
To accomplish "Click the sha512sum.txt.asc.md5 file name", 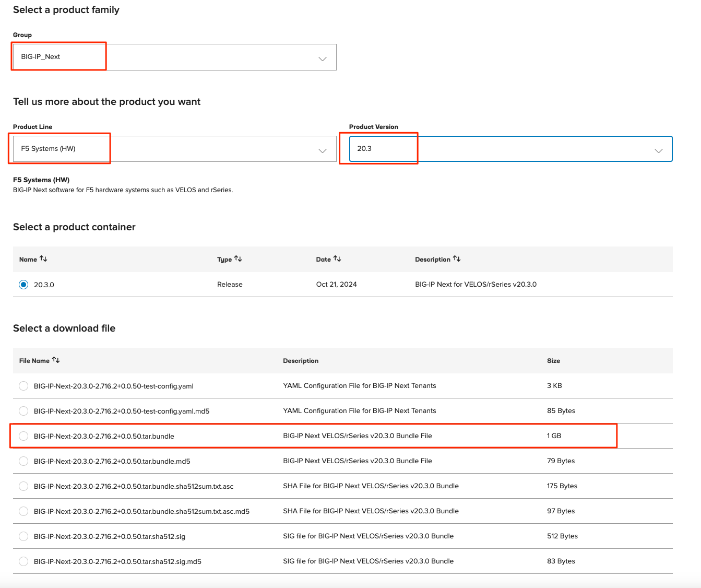I will 141,512.
